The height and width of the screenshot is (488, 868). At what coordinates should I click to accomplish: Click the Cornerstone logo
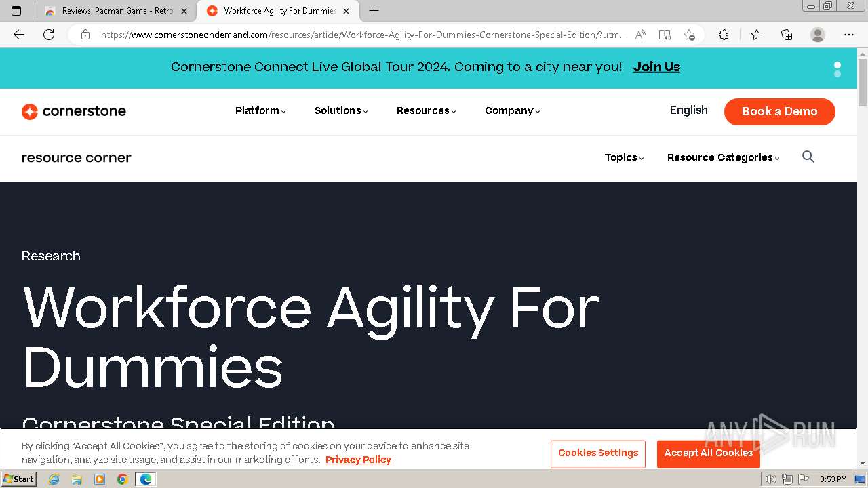coord(74,111)
